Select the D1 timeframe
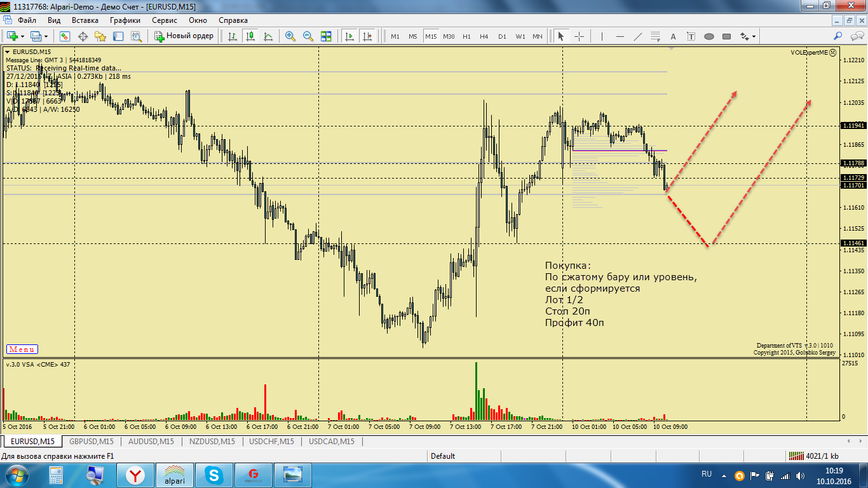The image size is (868, 488). (x=502, y=36)
